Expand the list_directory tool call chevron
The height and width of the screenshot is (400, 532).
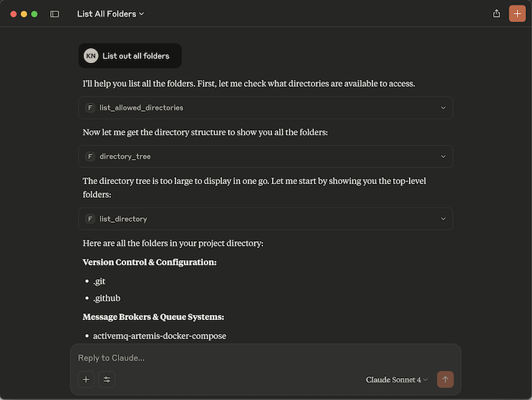click(x=443, y=219)
